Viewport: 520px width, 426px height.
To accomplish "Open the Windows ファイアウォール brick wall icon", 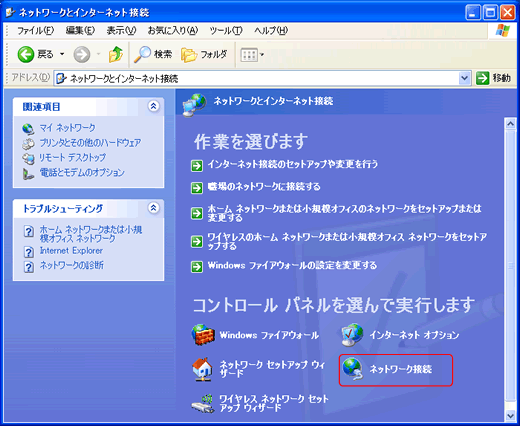I will click(x=203, y=335).
